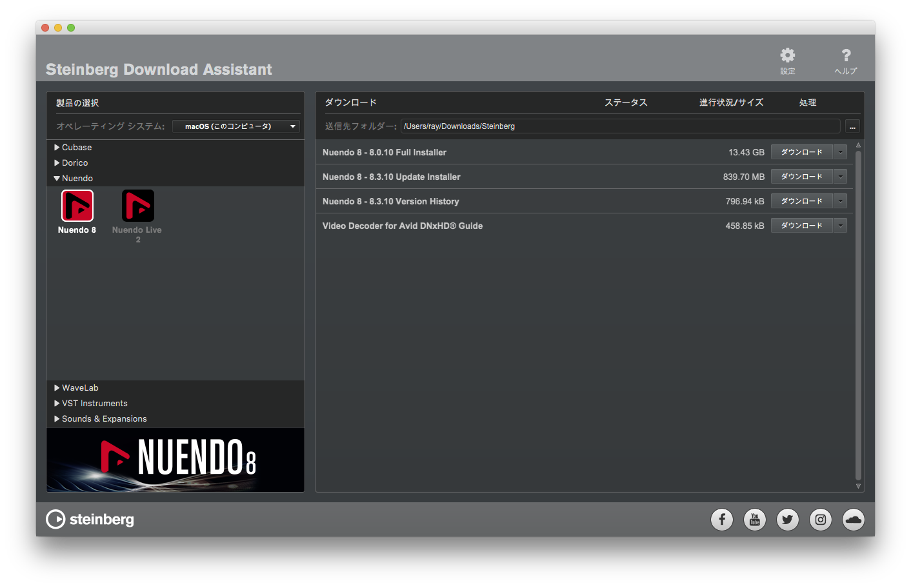Open the operating system dropdown (macOS)
This screenshot has height=588, width=911.
click(236, 126)
